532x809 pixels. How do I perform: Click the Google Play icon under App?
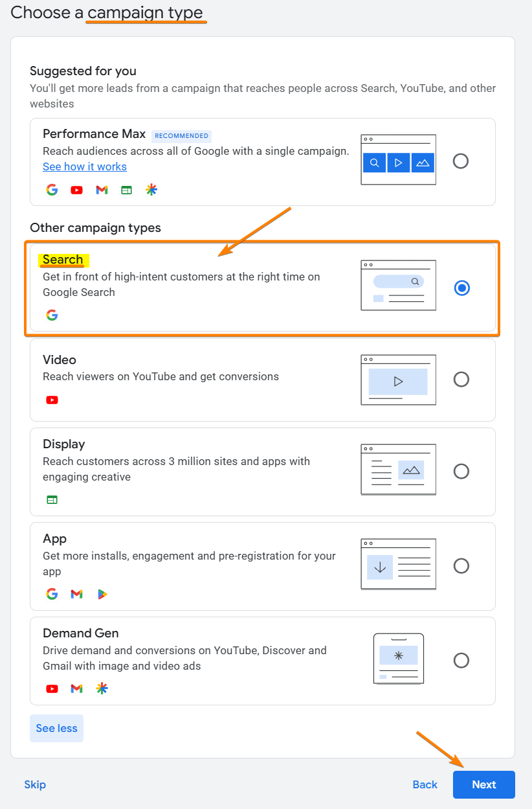click(102, 594)
